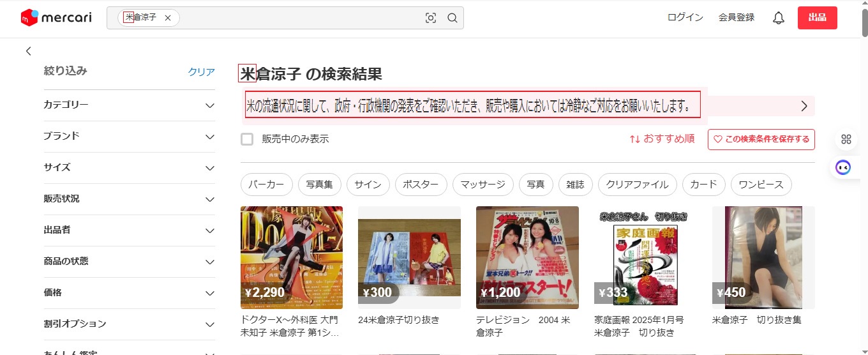868x355 pixels.
Task: Open the notifications bell
Action: click(x=779, y=18)
